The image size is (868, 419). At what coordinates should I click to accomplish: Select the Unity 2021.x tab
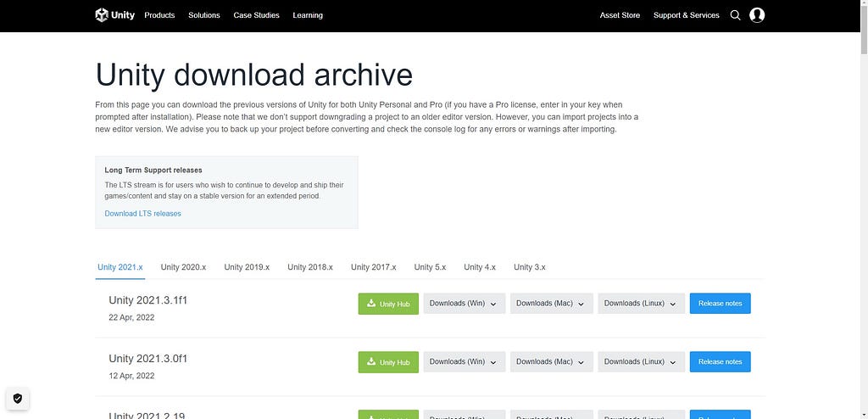(x=120, y=267)
